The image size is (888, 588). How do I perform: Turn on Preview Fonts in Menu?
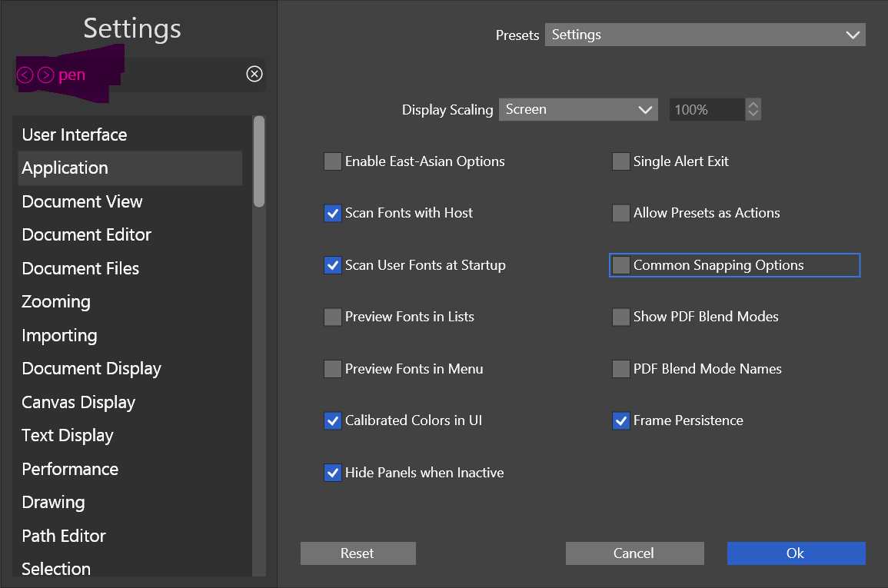[x=332, y=369]
